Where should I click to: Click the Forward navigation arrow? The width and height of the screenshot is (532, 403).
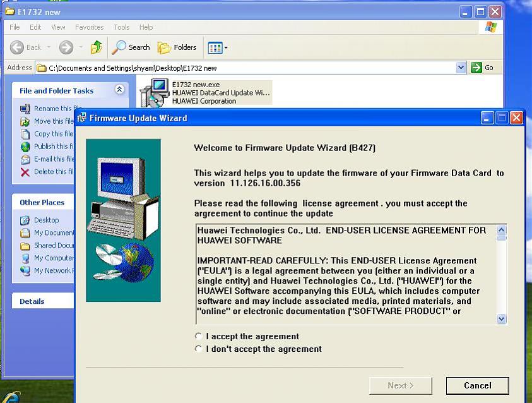pos(66,47)
